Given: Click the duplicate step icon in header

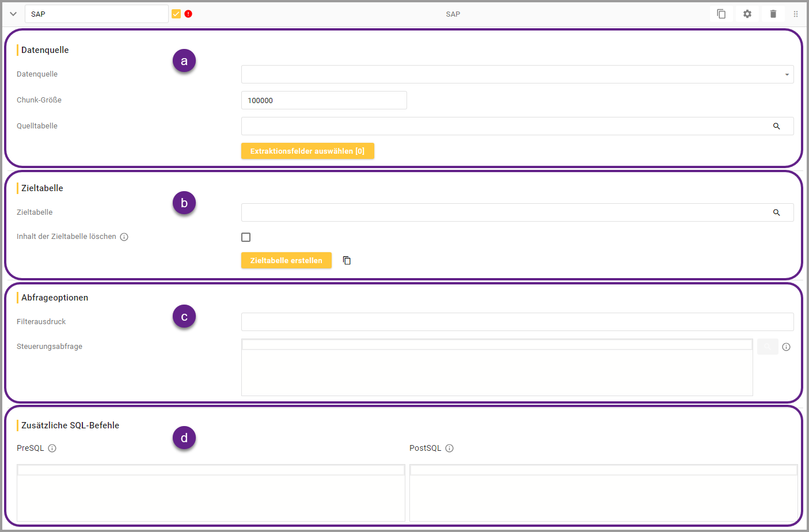Looking at the screenshot, I should [x=721, y=14].
